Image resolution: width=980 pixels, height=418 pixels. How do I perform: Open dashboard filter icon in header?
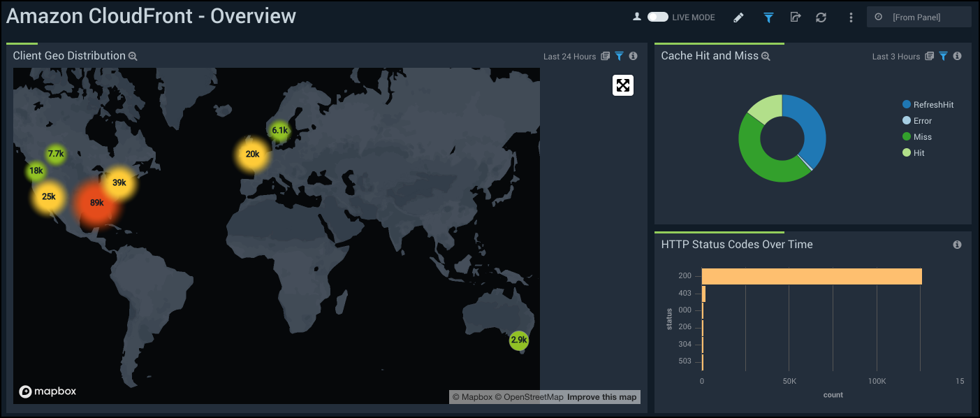pos(768,17)
